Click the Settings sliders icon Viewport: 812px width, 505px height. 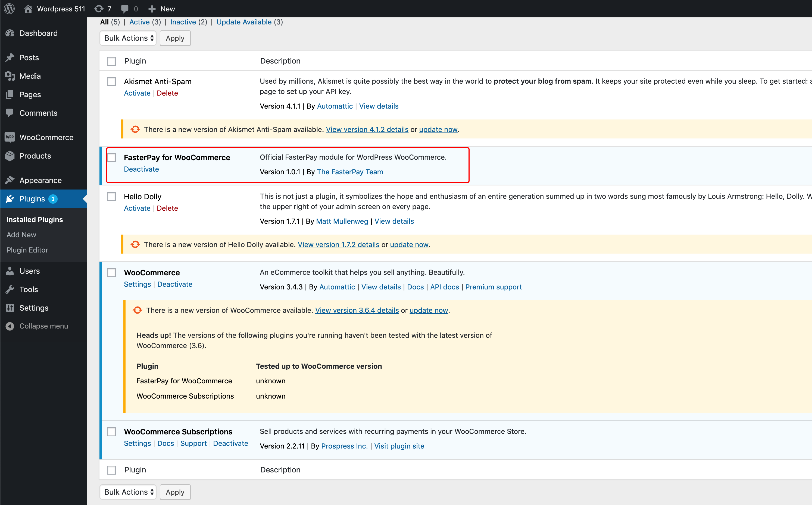[x=10, y=308]
